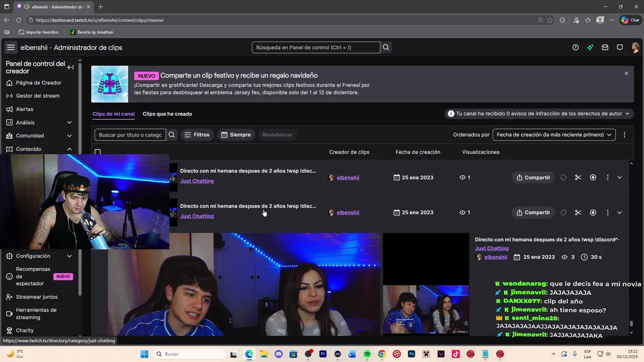Open the clips table options three-dot menu
This screenshot has height=362, width=644.
coord(624,135)
